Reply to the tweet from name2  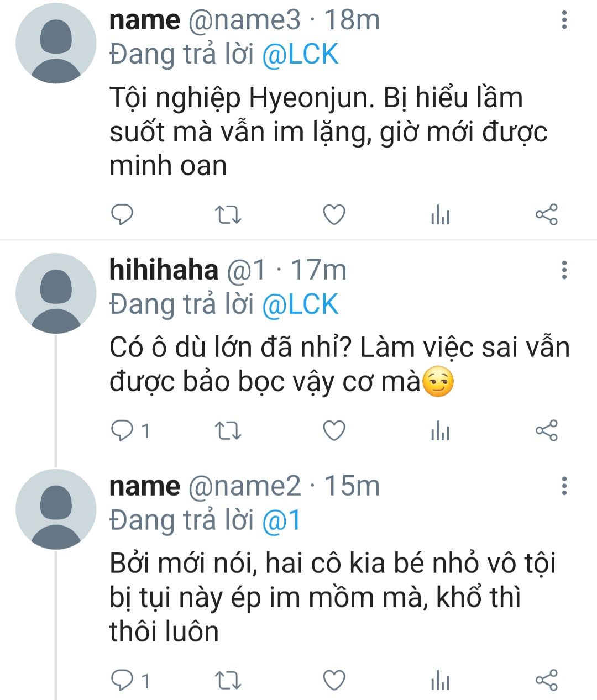[122, 680]
